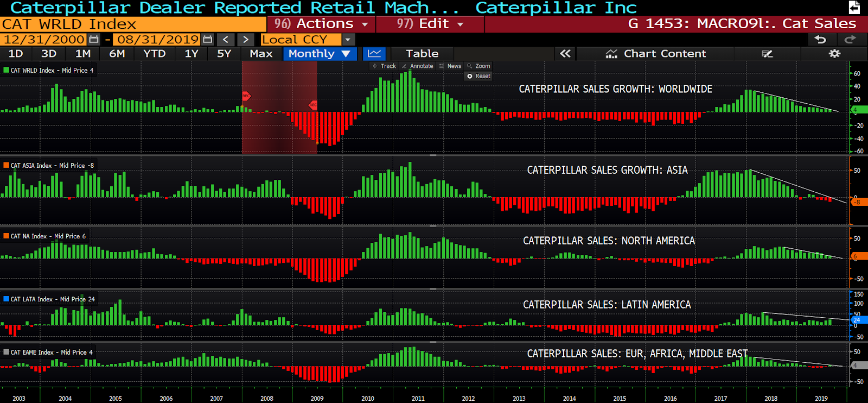Switch to line chart view icon
868x403 pixels.
[x=374, y=53]
